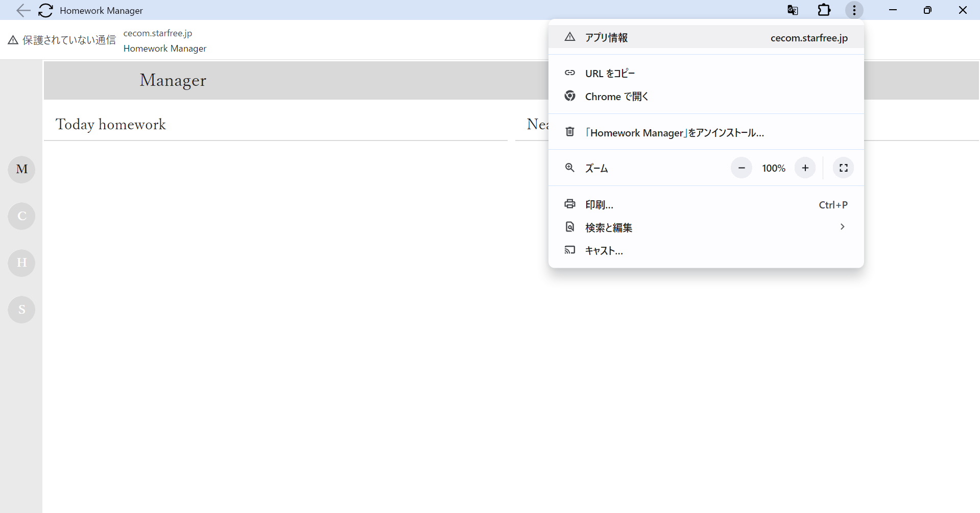Uninstall Homework Manager menu entry
This screenshot has height=513, width=980.
[x=706, y=132]
